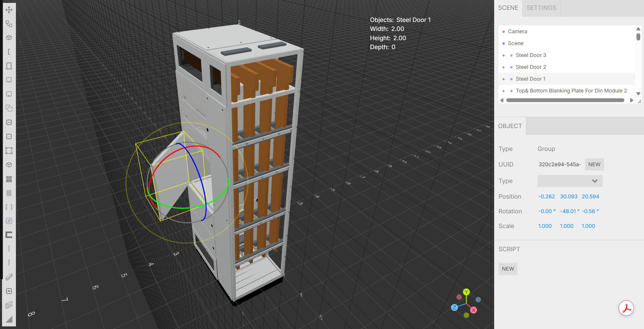Click NEW button under SCRIPT
The width and height of the screenshot is (644, 329).
pos(508,269)
